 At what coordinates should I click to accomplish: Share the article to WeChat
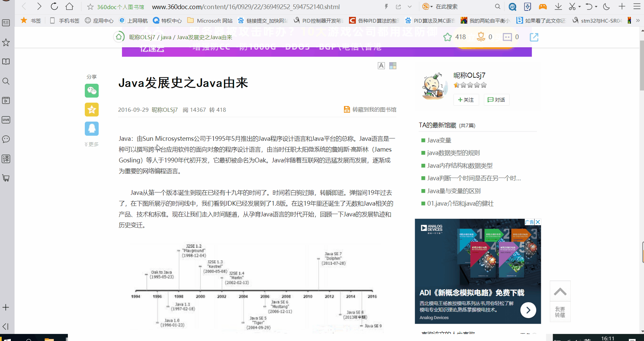pos(92,91)
